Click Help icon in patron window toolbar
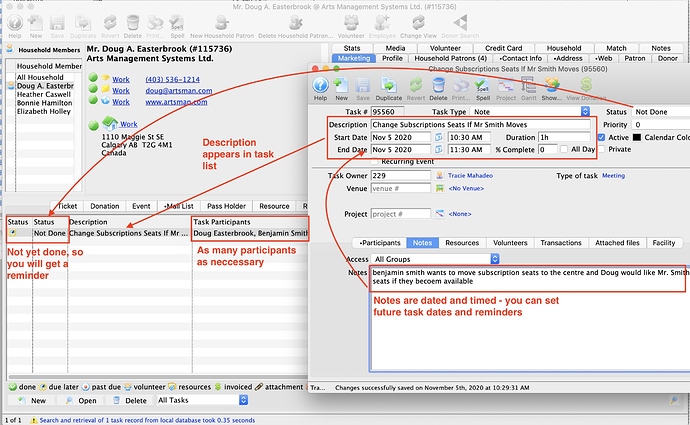The image size is (690, 425). (15, 23)
